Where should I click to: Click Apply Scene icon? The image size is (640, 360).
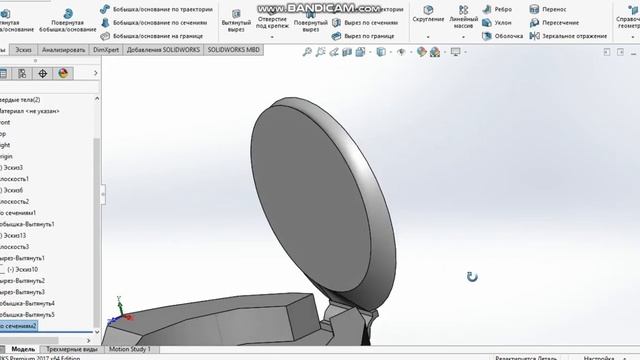pos(435,52)
